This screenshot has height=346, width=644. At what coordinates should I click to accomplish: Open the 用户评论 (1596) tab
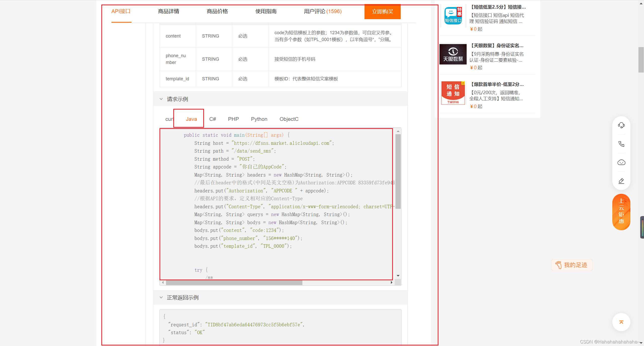[323, 11]
